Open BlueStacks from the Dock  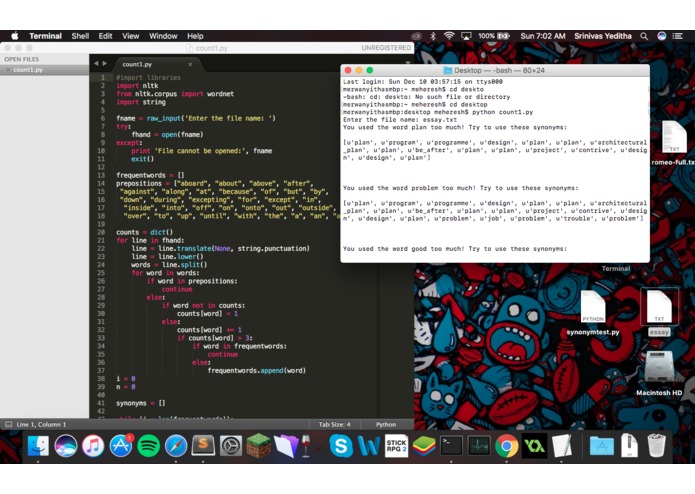pyautogui.click(x=424, y=446)
